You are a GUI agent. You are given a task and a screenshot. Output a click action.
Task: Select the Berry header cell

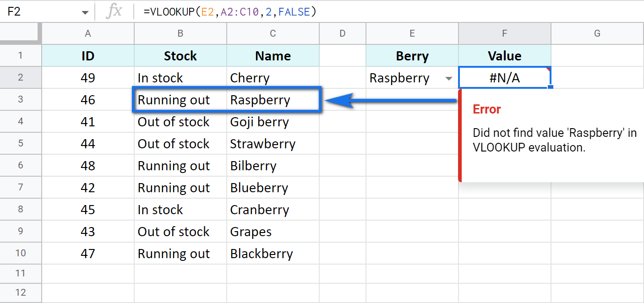coord(412,55)
